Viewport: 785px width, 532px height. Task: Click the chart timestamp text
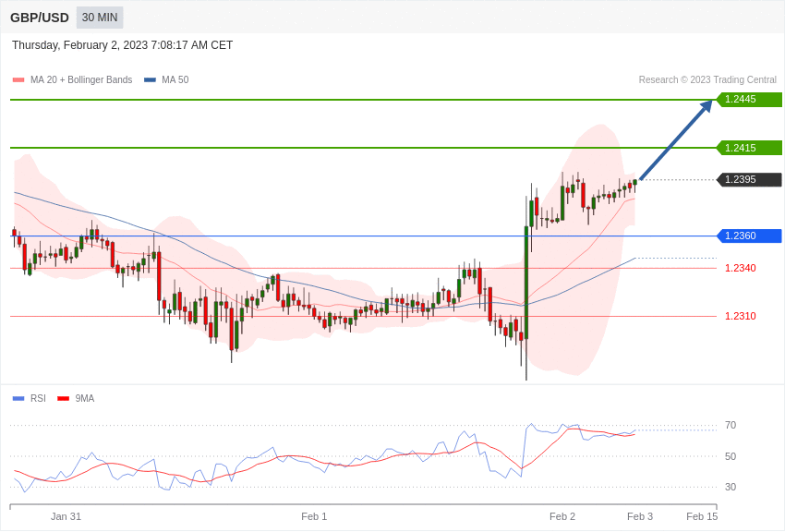122,45
